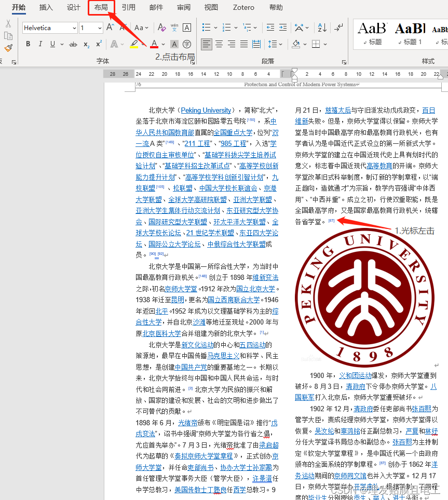The height and width of the screenshot is (500, 448).
Task: Click the Line Spacing icon
Action: click(x=273, y=44)
